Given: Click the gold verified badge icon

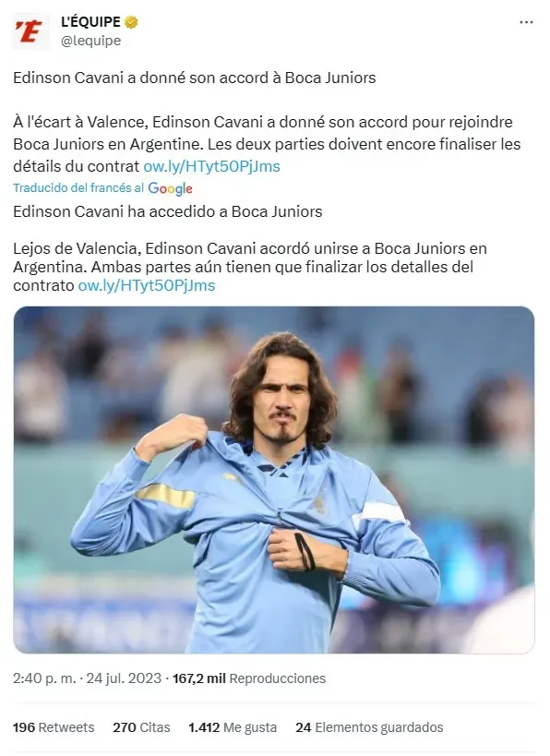Looking at the screenshot, I should [131, 22].
